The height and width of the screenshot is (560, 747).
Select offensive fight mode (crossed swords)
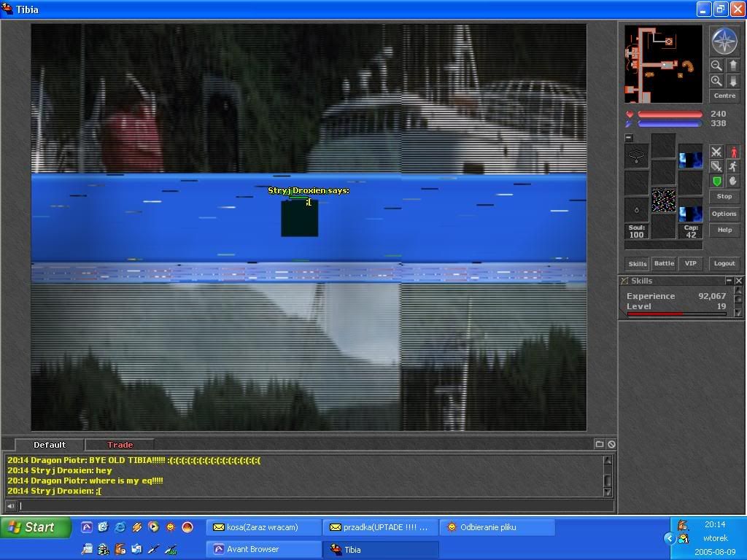point(716,152)
